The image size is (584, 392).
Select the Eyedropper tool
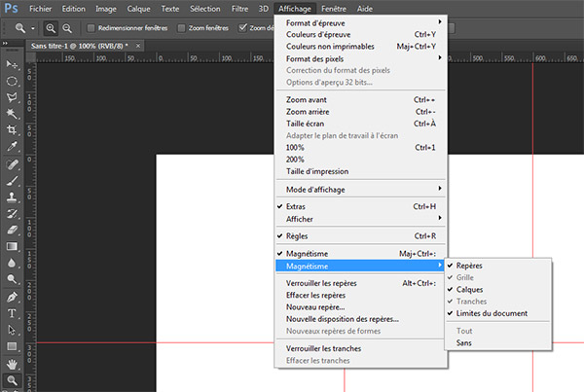click(12, 146)
